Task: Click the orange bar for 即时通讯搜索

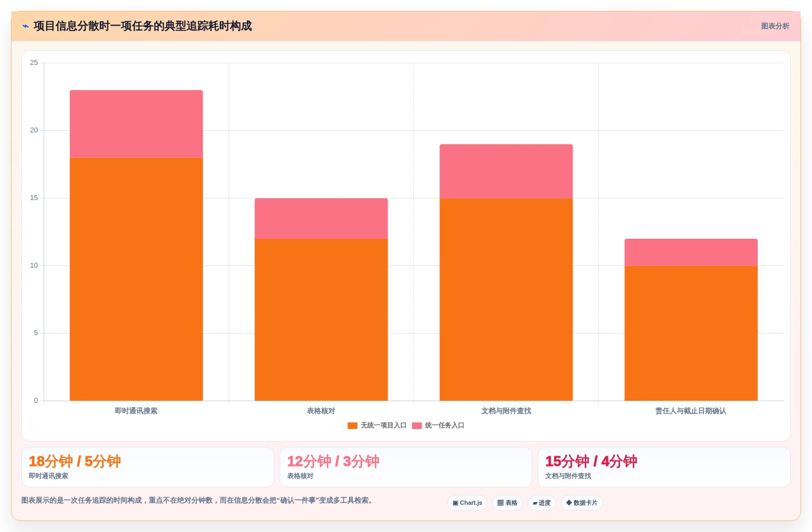Action: click(x=136, y=279)
